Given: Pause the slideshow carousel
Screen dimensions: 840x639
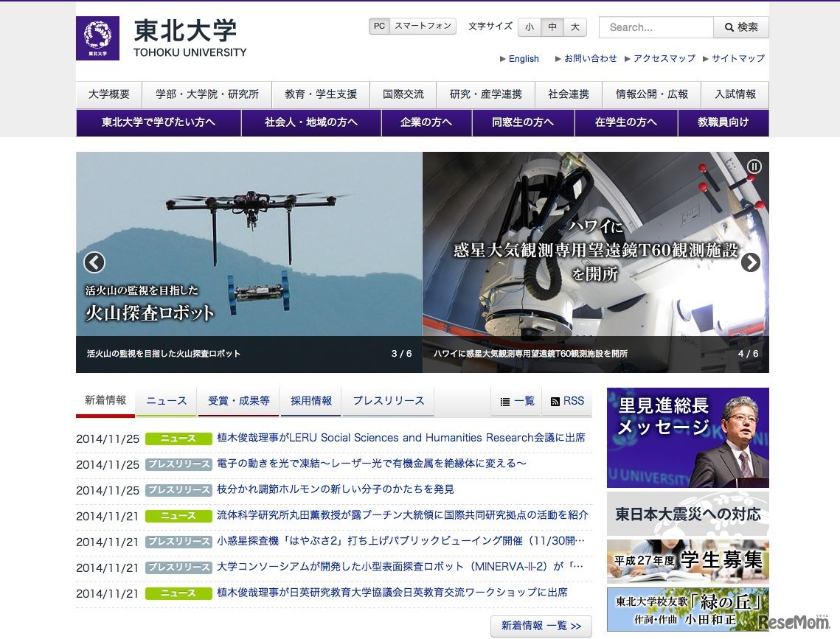Looking at the screenshot, I should click(x=754, y=167).
